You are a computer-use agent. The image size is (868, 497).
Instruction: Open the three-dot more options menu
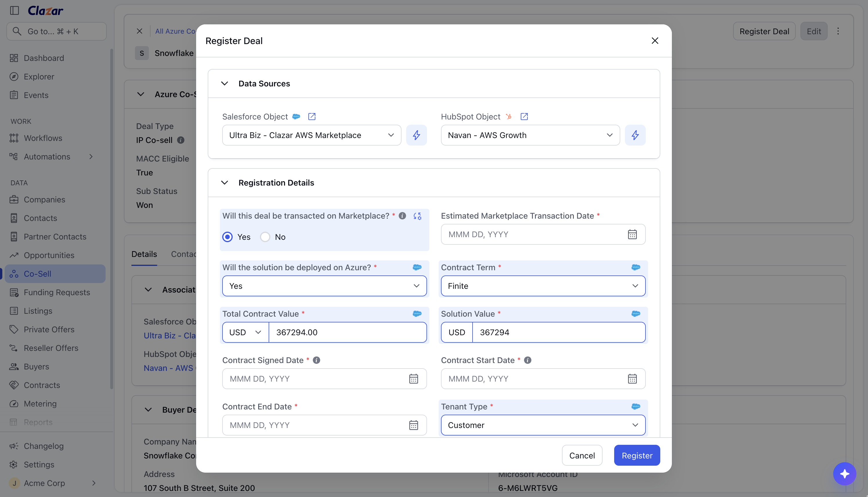[838, 31]
